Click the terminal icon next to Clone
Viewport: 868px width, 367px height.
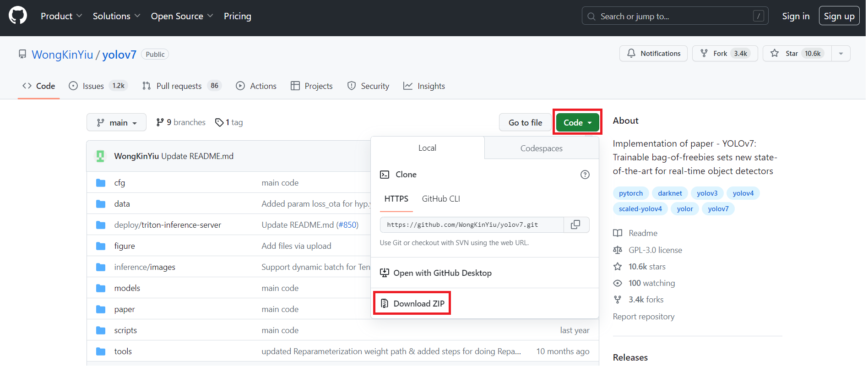pyautogui.click(x=385, y=175)
